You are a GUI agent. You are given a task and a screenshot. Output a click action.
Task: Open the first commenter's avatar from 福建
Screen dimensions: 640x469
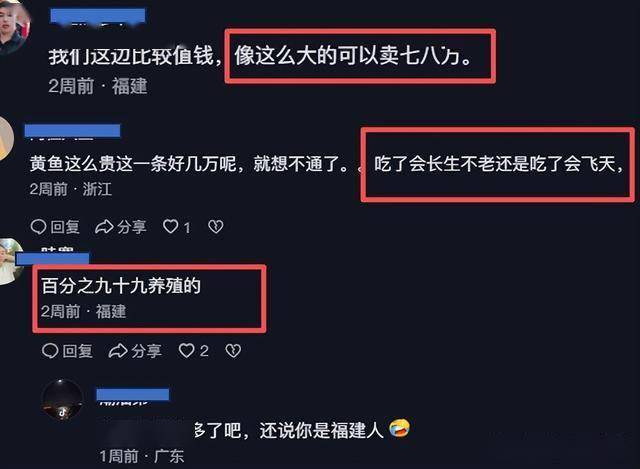click(14, 29)
